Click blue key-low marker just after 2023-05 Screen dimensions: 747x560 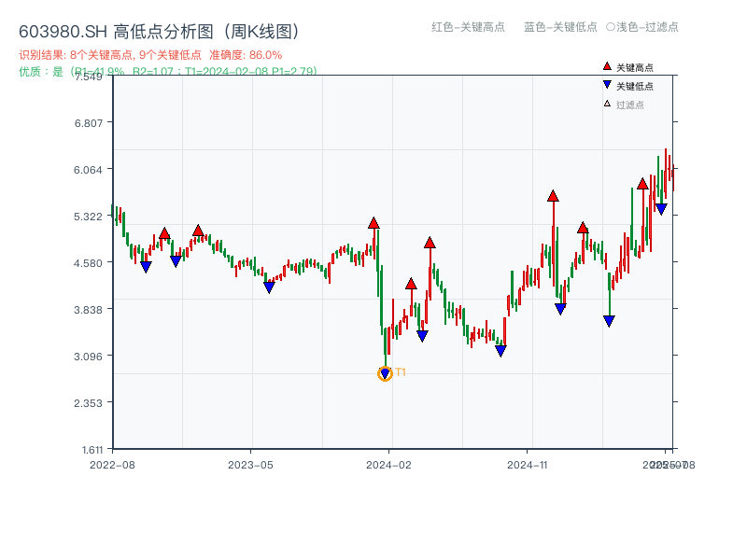(x=269, y=287)
